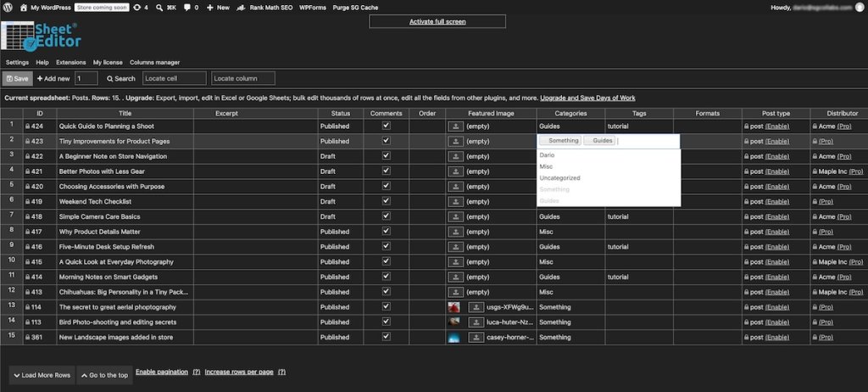Click the Sheet Editor logo
This screenshot has height=392, width=868.
41,36
